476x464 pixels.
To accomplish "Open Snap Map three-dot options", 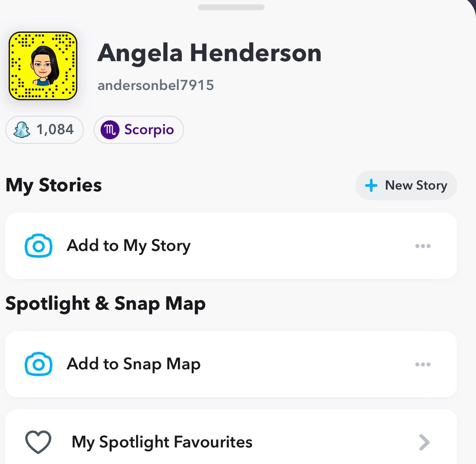I will pos(423,364).
